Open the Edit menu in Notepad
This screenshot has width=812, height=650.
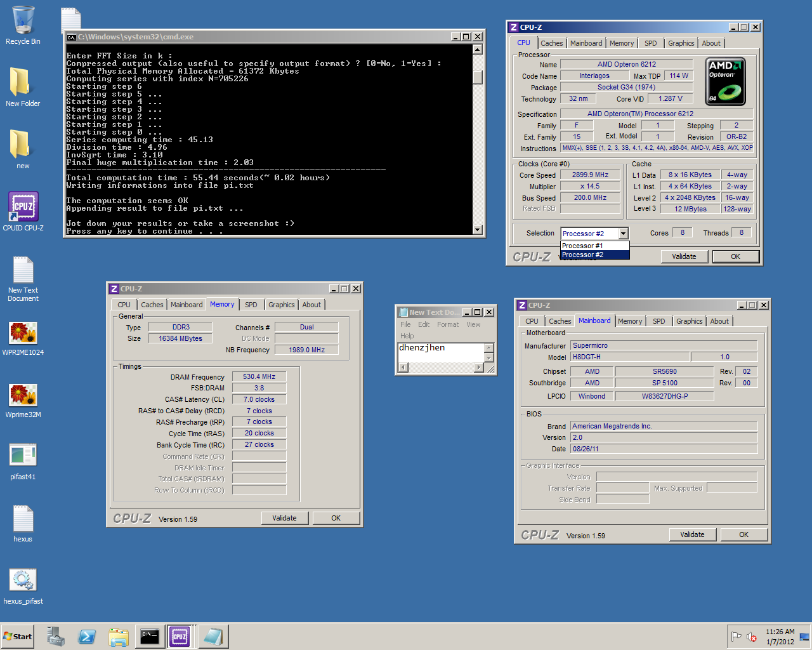coord(424,324)
